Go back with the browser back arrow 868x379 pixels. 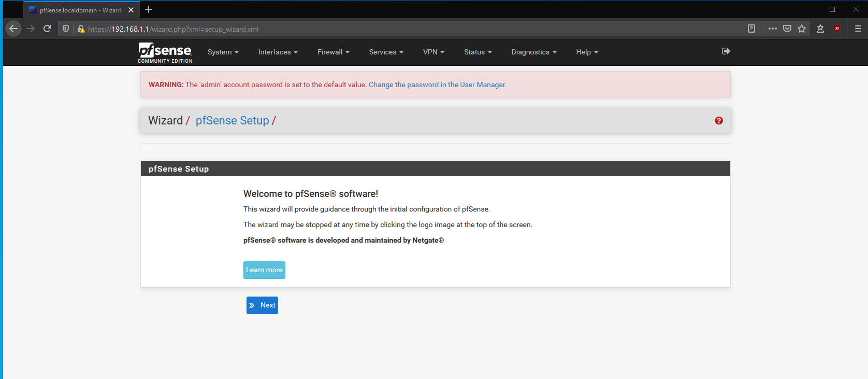(13, 29)
